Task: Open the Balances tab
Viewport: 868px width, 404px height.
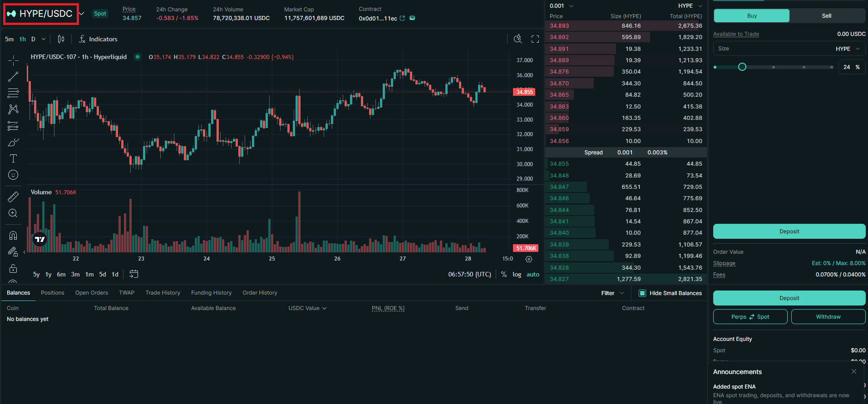Action: 19,293
